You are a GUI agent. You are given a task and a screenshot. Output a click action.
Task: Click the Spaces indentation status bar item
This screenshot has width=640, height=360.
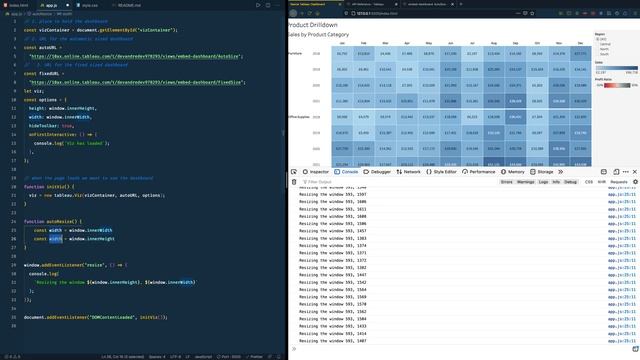(157, 357)
